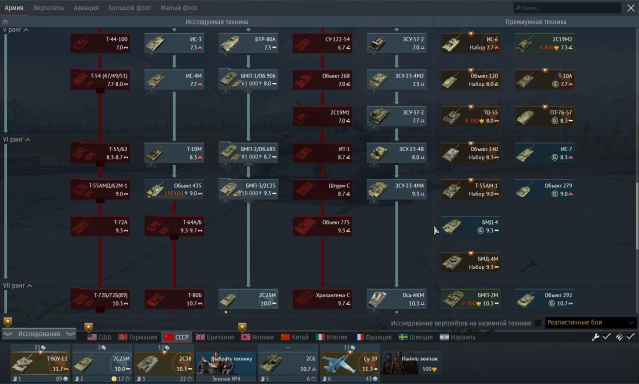
Task: Collapse the VI ранг section
Action: 16,139
